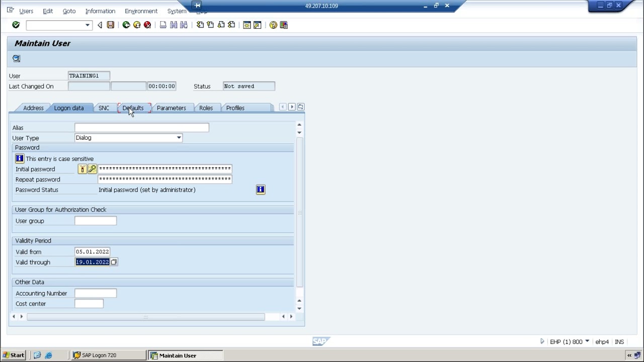Viewport: 644px width, 362px height.
Task: Click the 'Not saved' status field
Action: click(x=249, y=86)
